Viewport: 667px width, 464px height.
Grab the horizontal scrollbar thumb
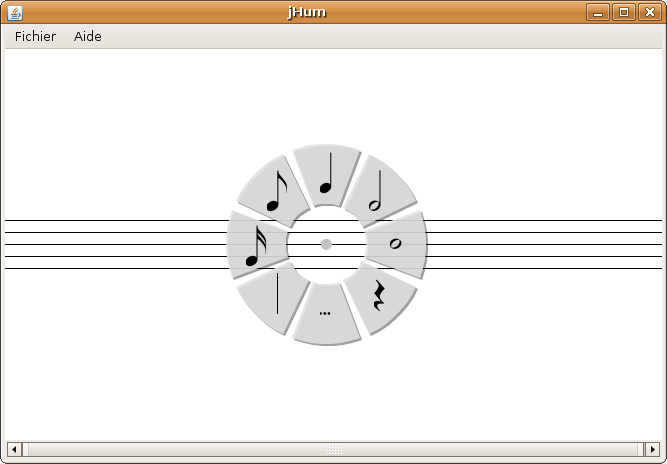(333, 449)
